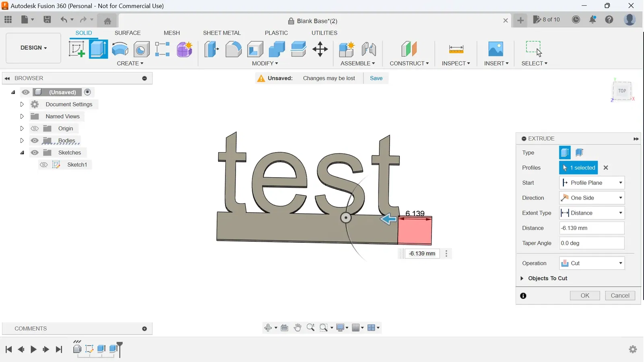Select the Joint tool

(369, 49)
